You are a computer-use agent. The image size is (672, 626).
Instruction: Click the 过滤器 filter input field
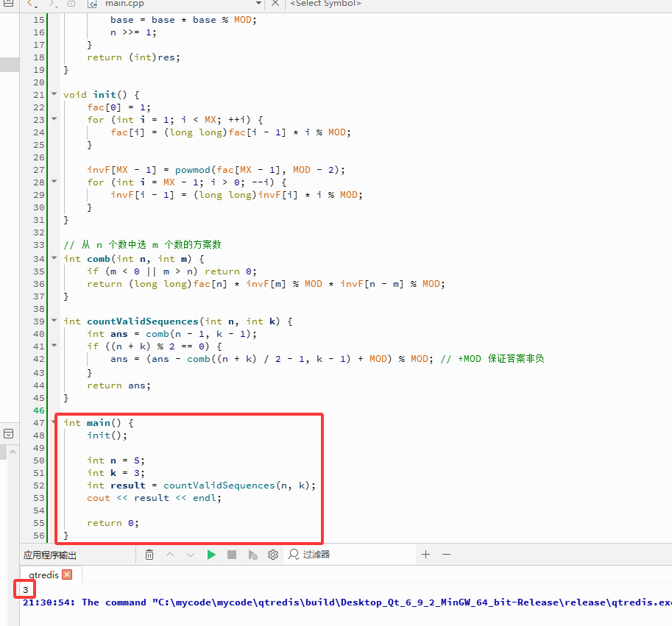[x=350, y=555]
